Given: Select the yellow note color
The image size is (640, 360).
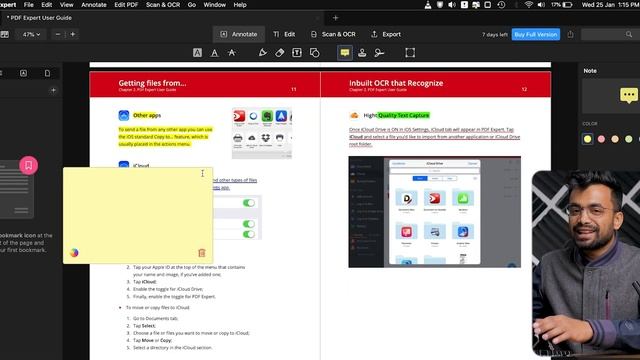Looking at the screenshot, I should coord(587,139).
